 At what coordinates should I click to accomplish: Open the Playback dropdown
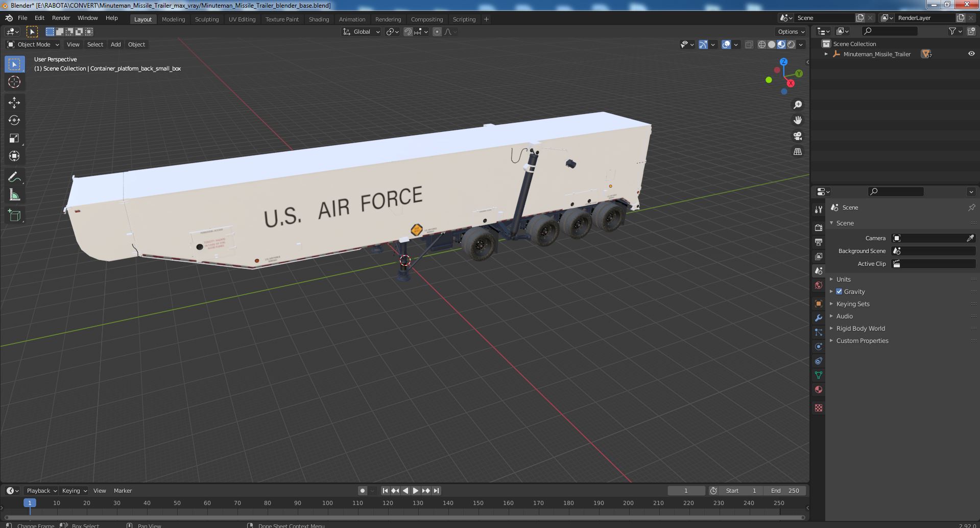41,491
